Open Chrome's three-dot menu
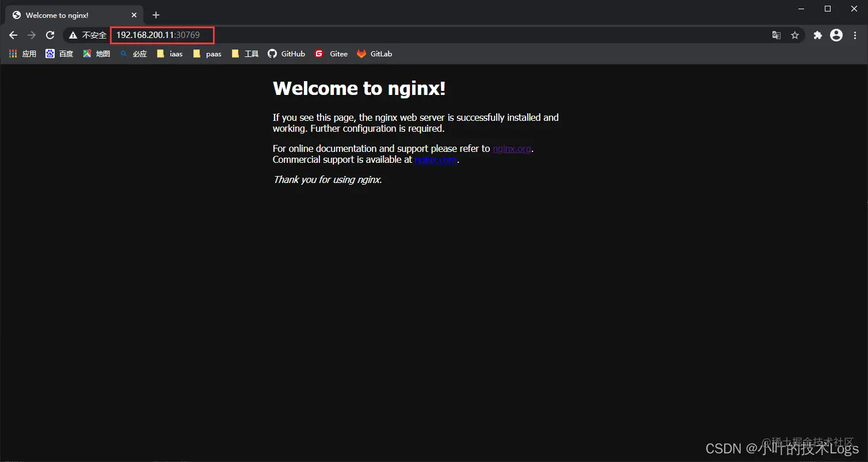This screenshot has width=868, height=462. point(855,35)
